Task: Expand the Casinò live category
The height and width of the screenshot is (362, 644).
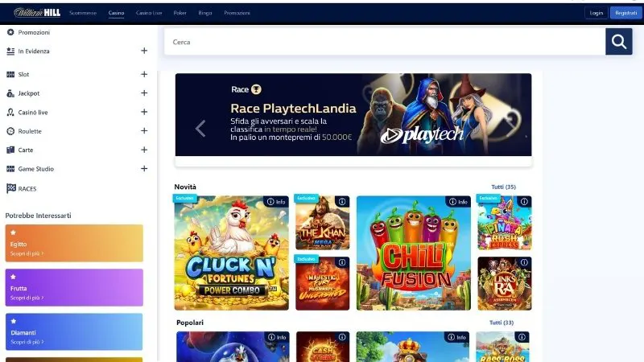Action: [x=144, y=112]
